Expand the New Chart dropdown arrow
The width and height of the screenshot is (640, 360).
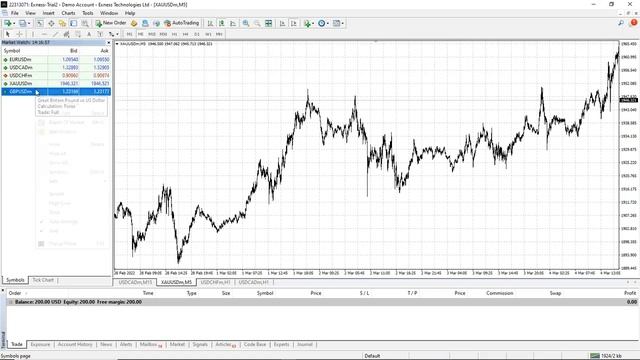[x=14, y=23]
